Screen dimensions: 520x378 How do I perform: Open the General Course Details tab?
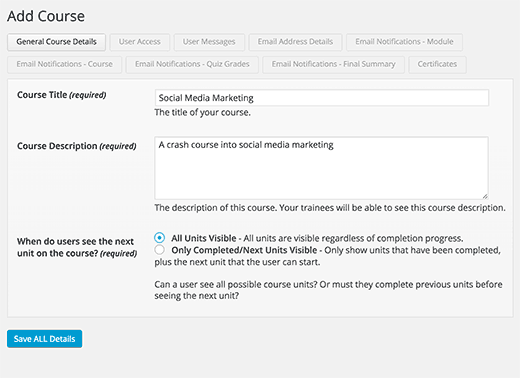[x=56, y=42]
